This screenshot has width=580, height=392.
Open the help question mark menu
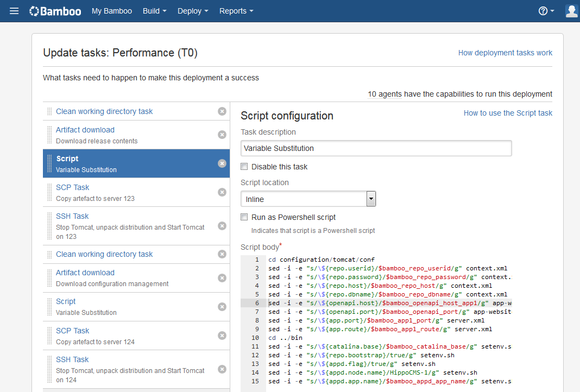point(542,10)
